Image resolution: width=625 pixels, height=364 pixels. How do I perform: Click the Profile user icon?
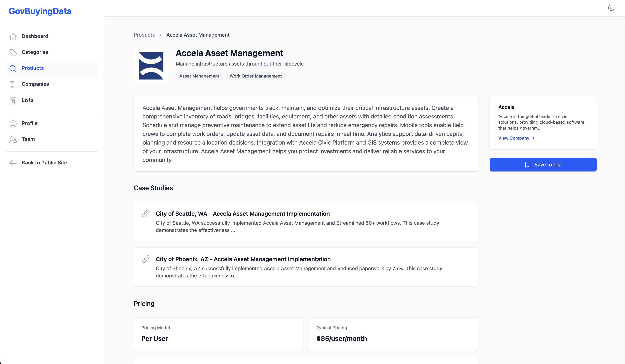point(13,123)
